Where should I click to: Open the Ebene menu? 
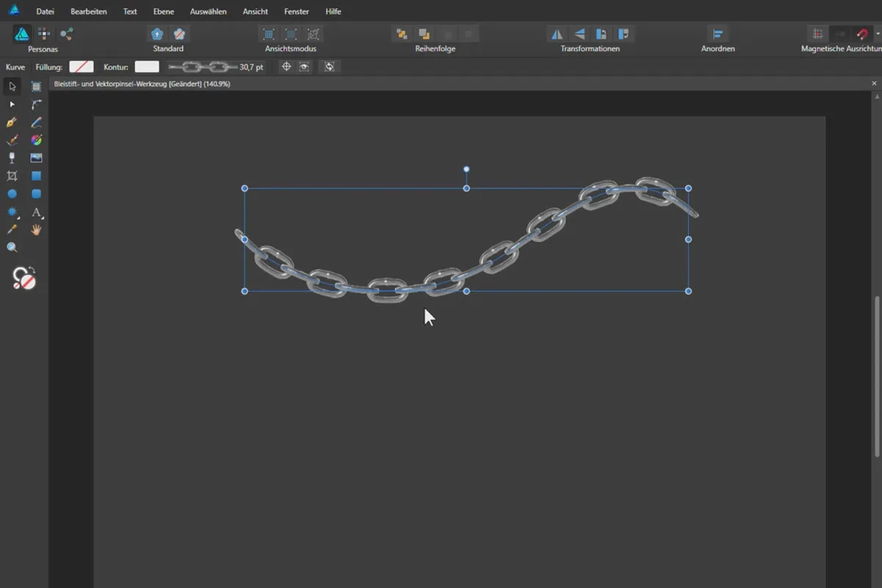(163, 12)
